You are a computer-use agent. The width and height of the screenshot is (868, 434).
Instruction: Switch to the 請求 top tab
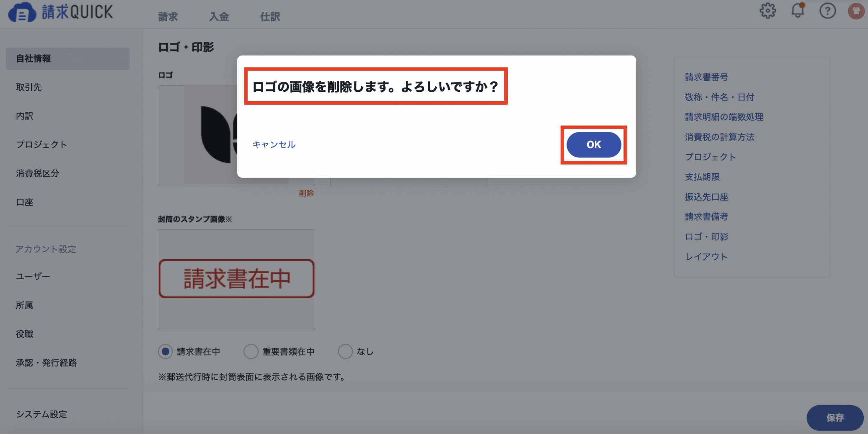click(x=168, y=17)
